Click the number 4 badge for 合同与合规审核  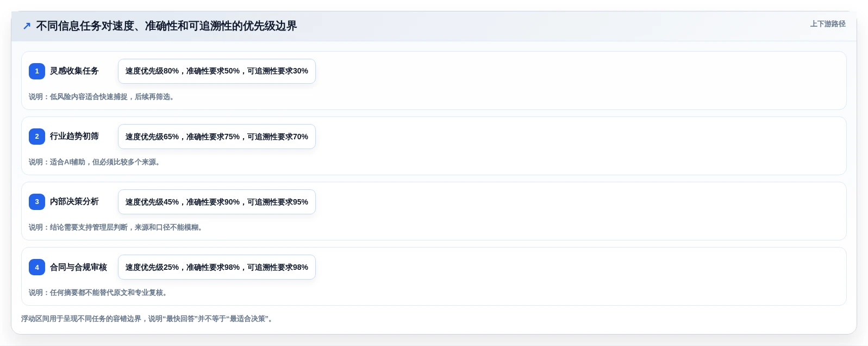37,267
